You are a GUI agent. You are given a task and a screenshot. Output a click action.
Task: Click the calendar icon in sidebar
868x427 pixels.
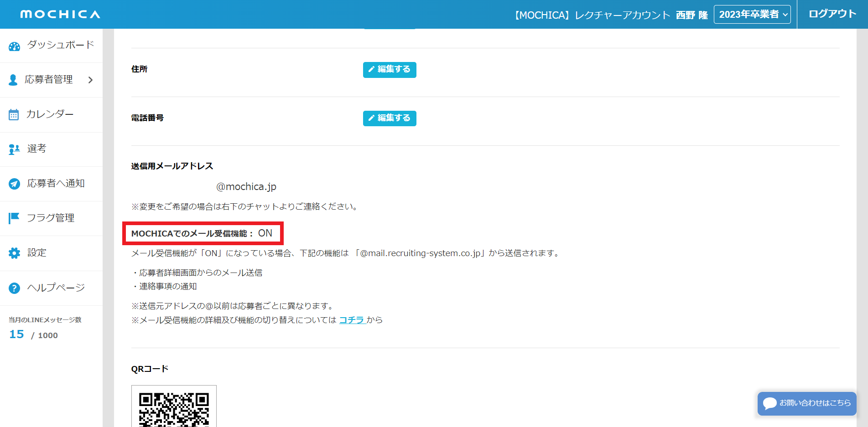[14, 115]
